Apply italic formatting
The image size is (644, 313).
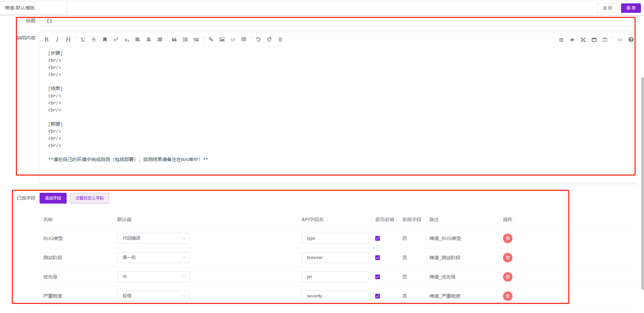pyautogui.click(x=57, y=40)
